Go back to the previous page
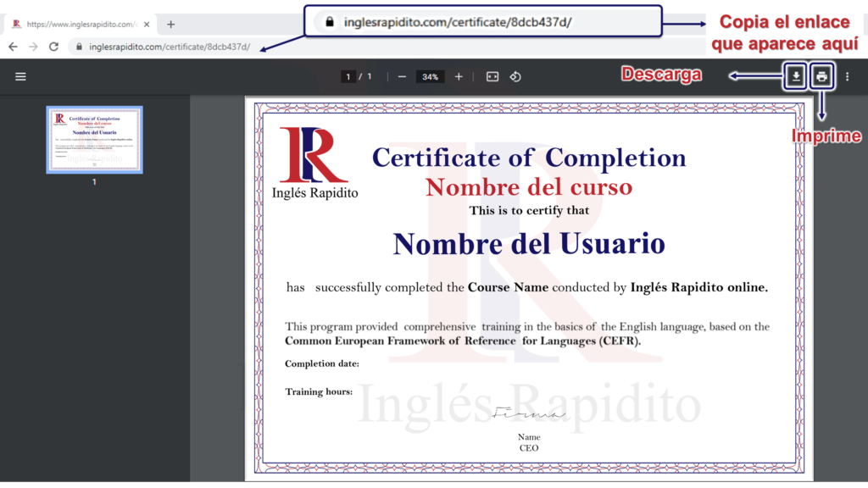This screenshot has width=868, height=488. click(x=13, y=47)
